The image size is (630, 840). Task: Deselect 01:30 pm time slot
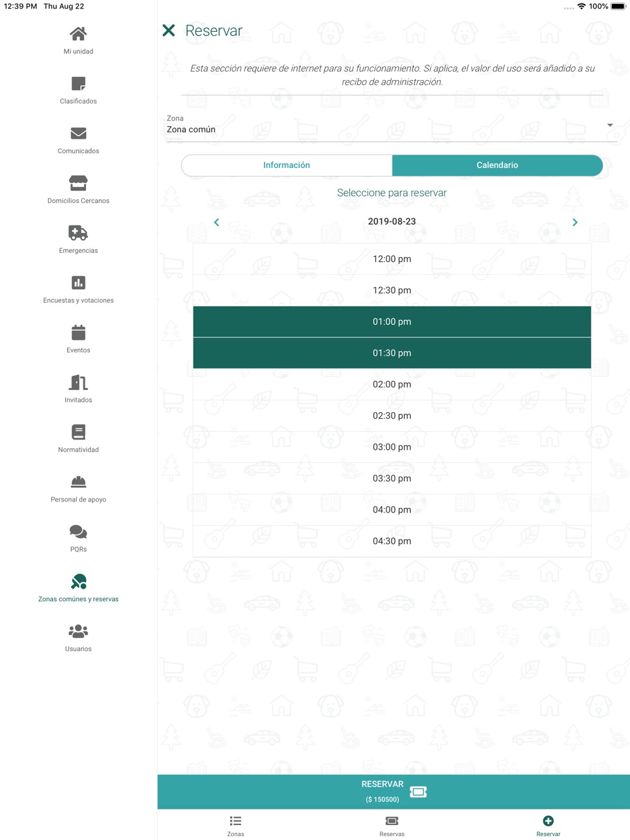point(392,353)
